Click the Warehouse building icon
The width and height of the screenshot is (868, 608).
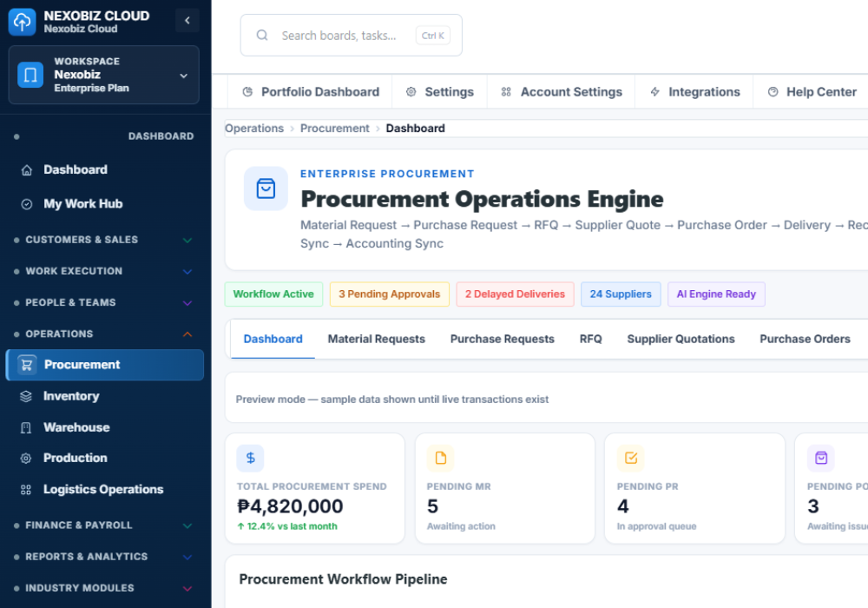26,428
